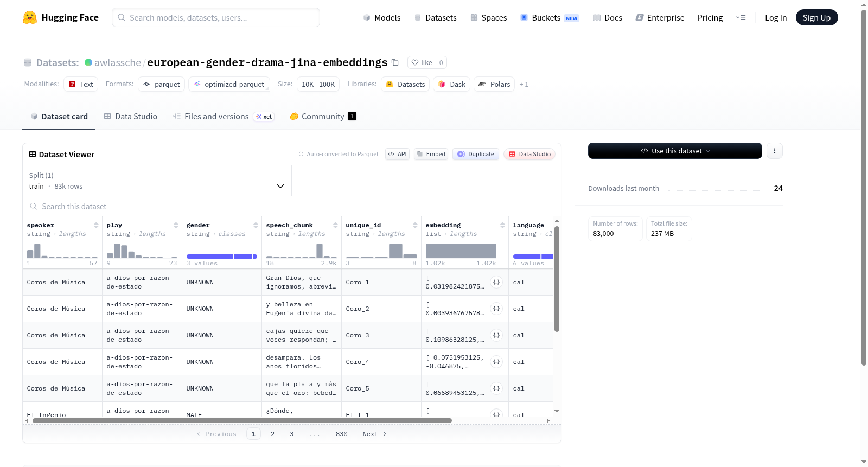Click the Sign Up button
Screen dimensions: 868x467
click(816, 17)
